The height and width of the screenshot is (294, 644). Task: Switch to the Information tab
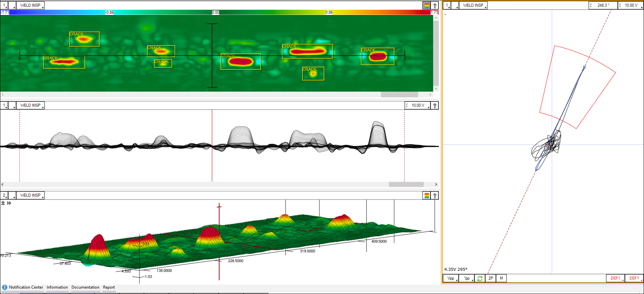[x=57, y=287]
